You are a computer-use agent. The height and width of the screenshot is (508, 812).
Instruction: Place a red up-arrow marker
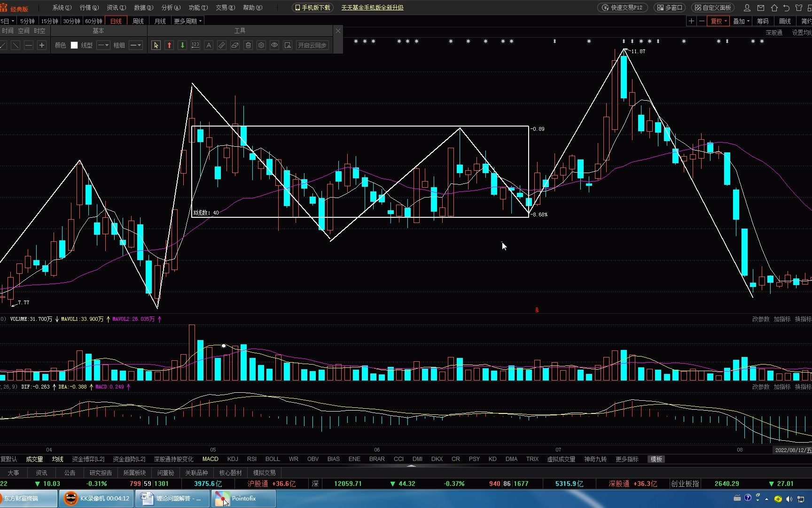(169, 45)
